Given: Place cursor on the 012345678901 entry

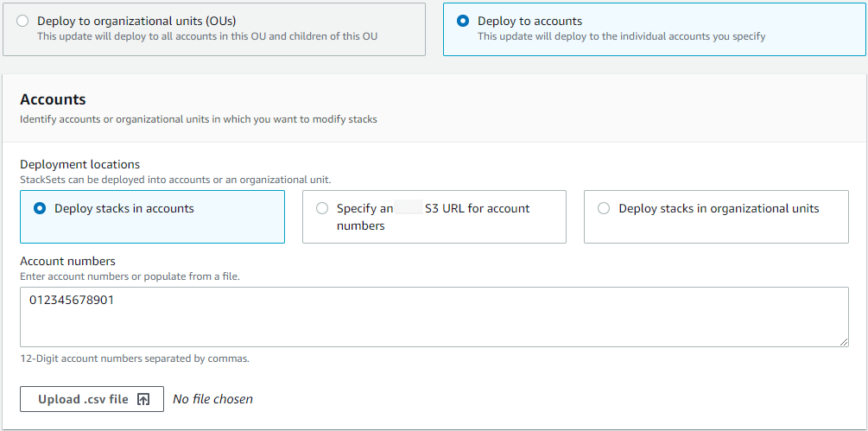Looking at the screenshot, I should tap(72, 301).
